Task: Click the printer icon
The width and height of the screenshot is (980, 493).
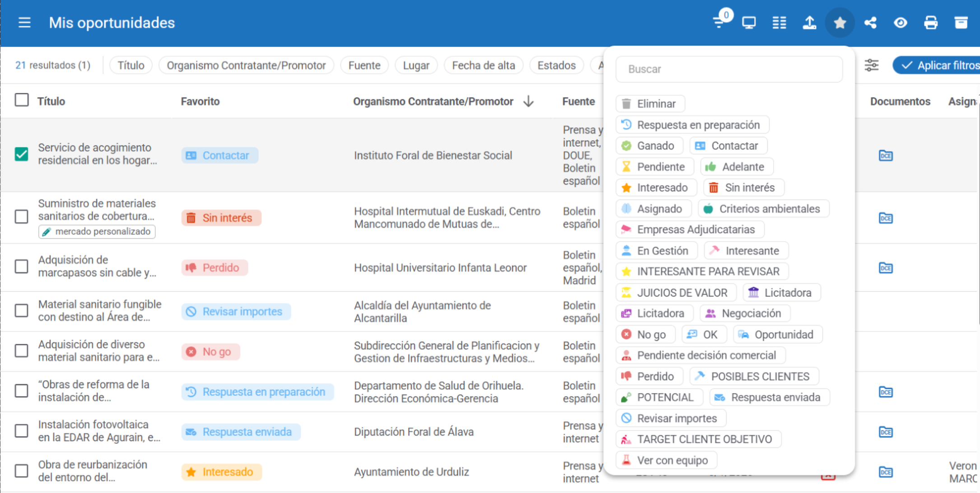Action: pyautogui.click(x=931, y=23)
